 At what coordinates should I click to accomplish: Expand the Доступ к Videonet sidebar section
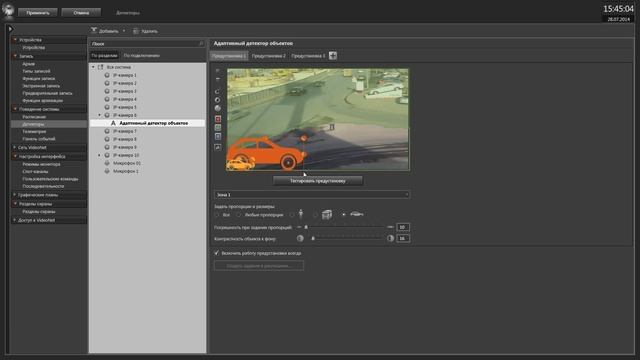point(15,220)
